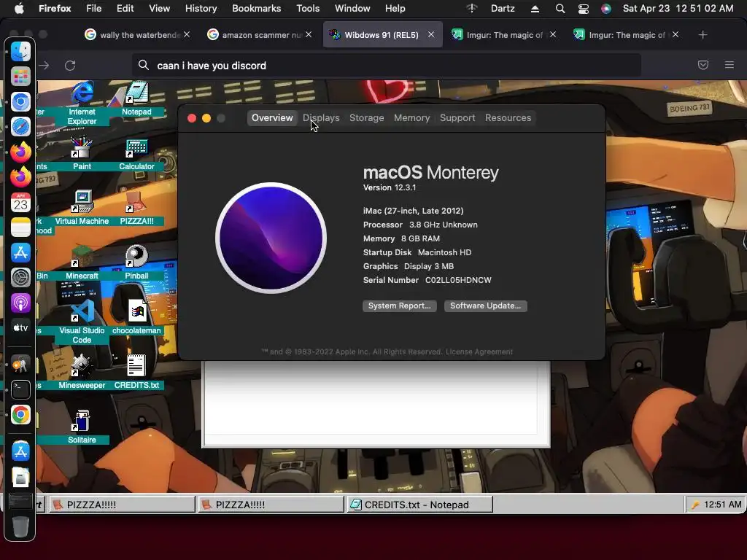Open Firefox hamburger application menu

tap(729, 65)
